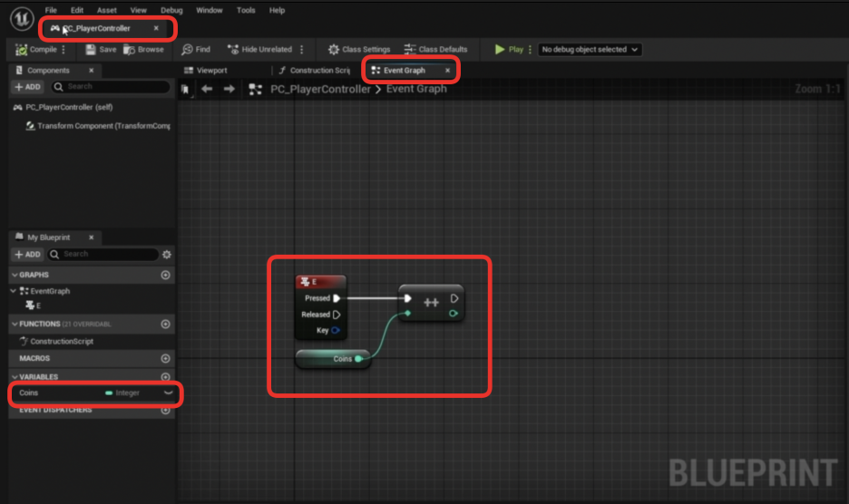Collapse the FUNCTIONS section

coord(15,324)
